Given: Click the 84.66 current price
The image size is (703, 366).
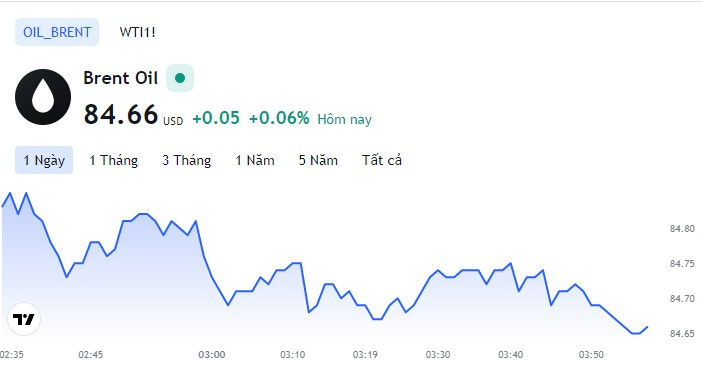Looking at the screenshot, I should [x=121, y=114].
